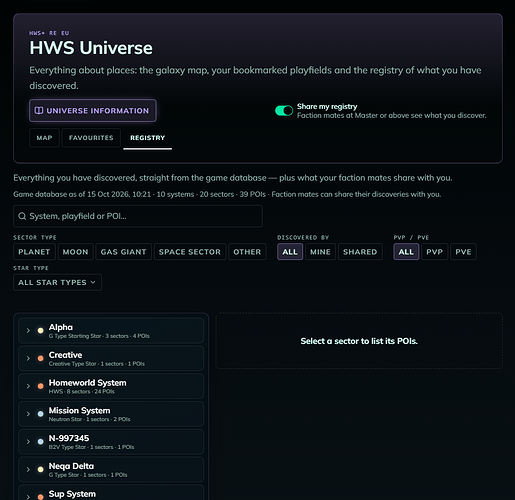Expand the Creative system chevron

point(28,358)
